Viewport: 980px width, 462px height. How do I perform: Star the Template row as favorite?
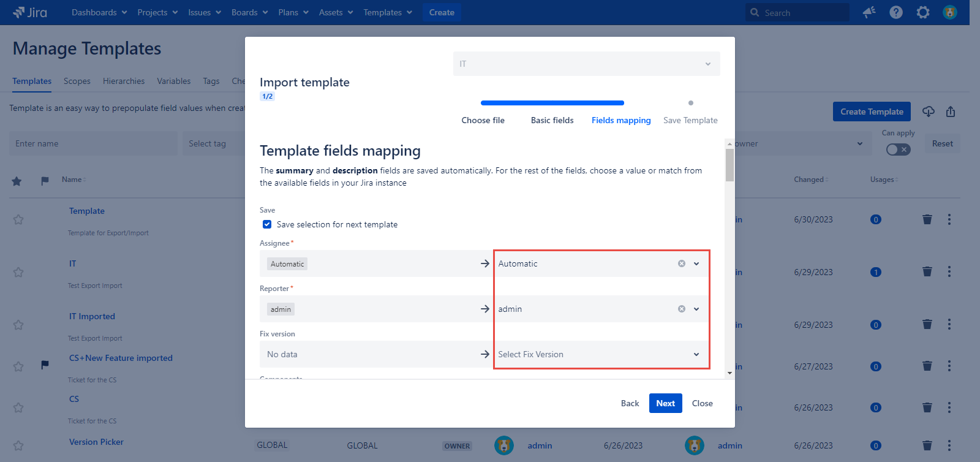point(18,219)
